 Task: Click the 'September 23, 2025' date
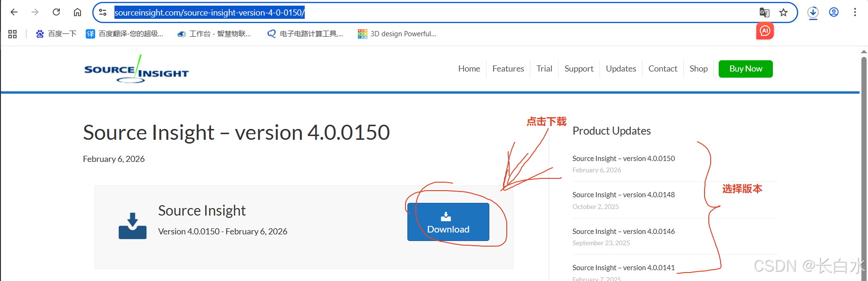tap(601, 243)
